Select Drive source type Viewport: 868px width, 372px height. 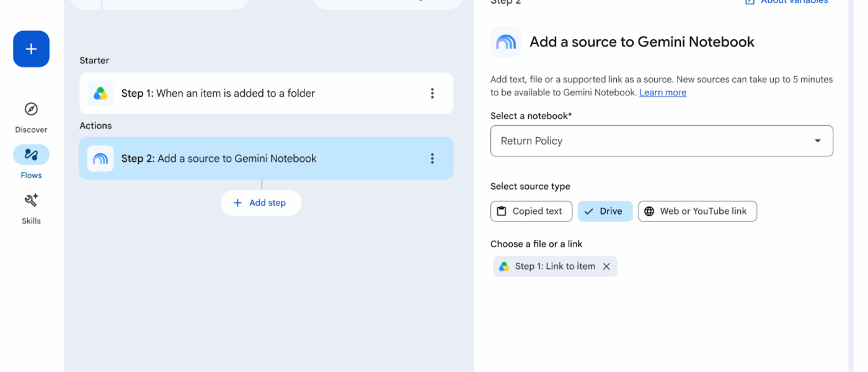(605, 211)
